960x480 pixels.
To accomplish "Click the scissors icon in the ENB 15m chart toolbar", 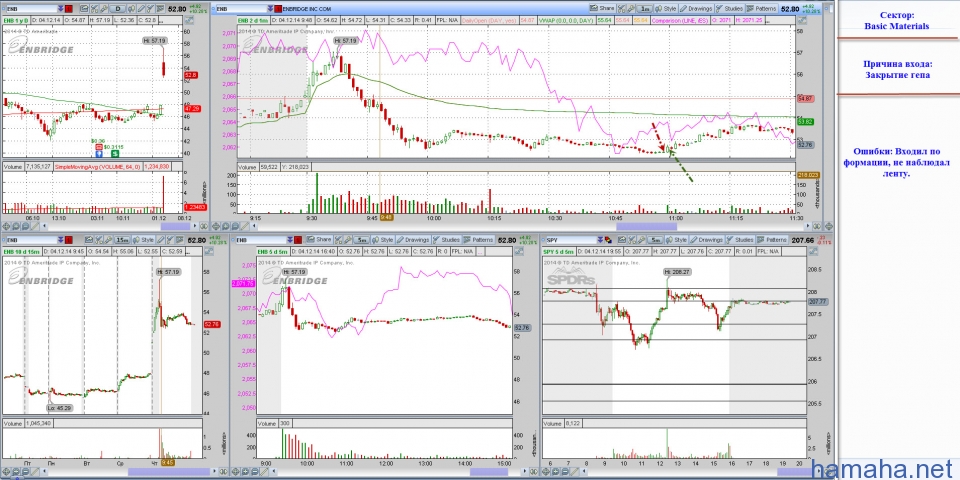I will pyautogui.click(x=99, y=240).
